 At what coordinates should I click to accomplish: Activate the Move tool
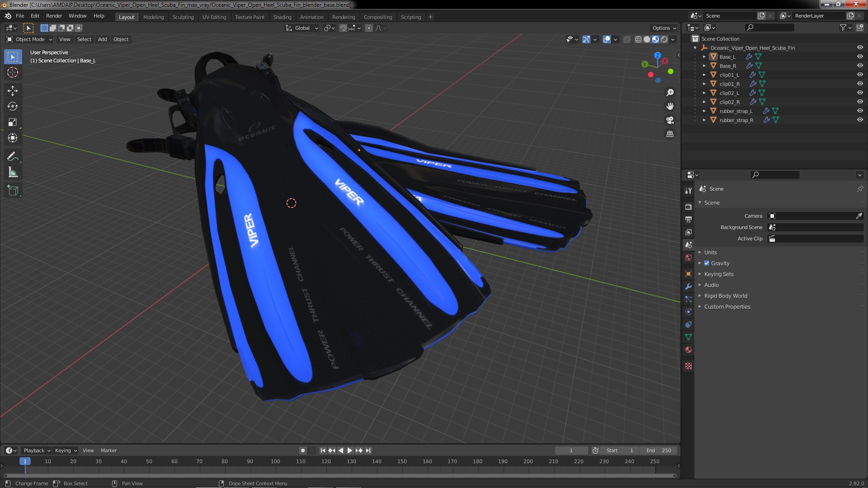(13, 91)
